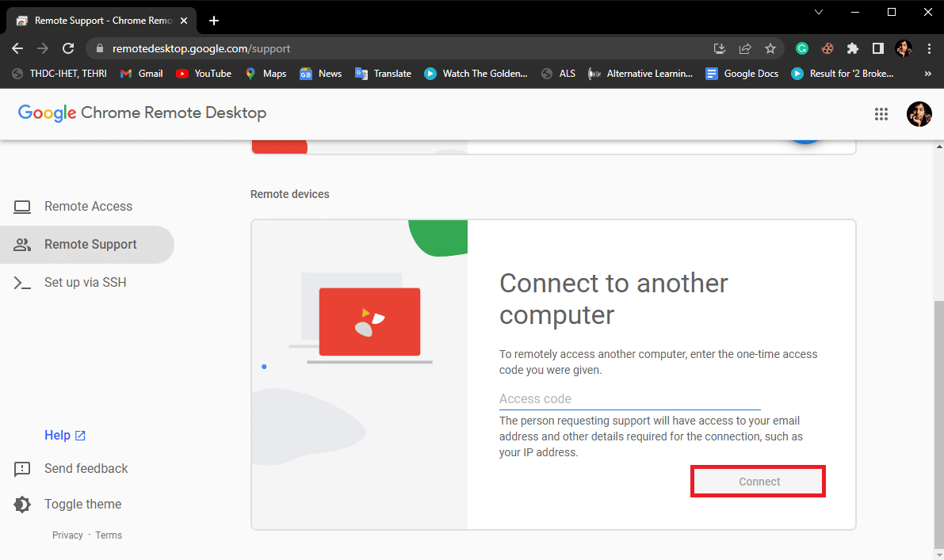Click the scrollbar up arrow
Image resolution: width=944 pixels, height=560 pixels.
pos(938,147)
